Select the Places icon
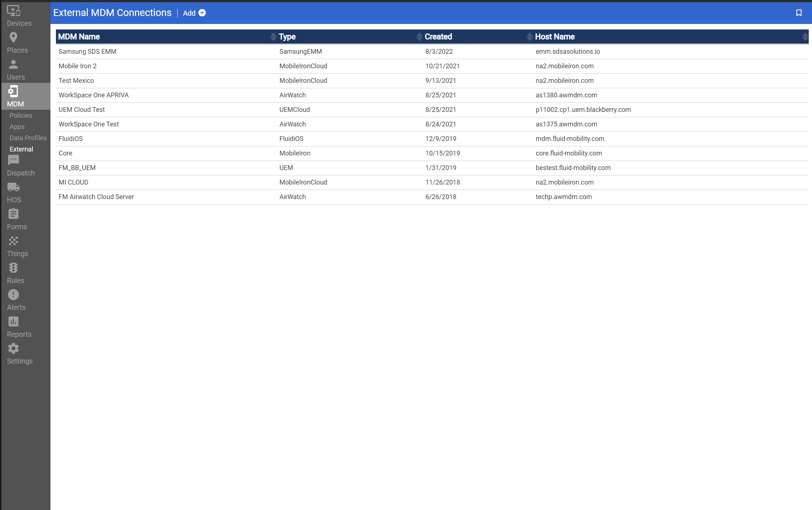This screenshot has width=812, height=510. tap(13, 41)
